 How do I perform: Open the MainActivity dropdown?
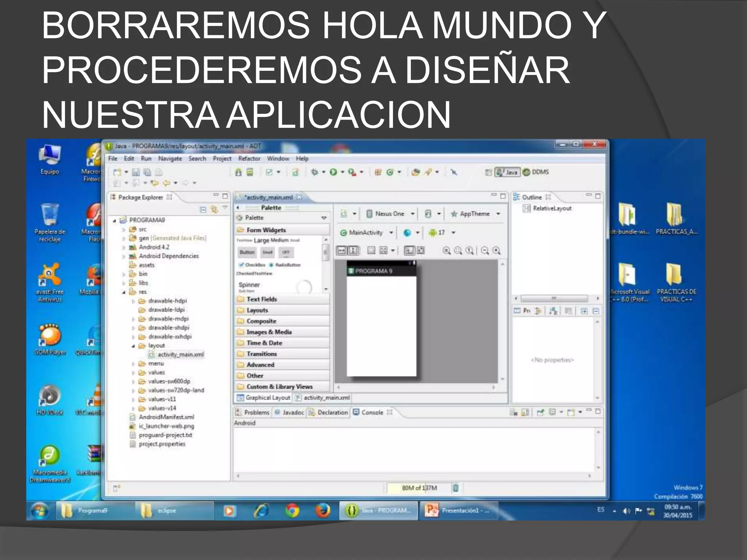[367, 233]
